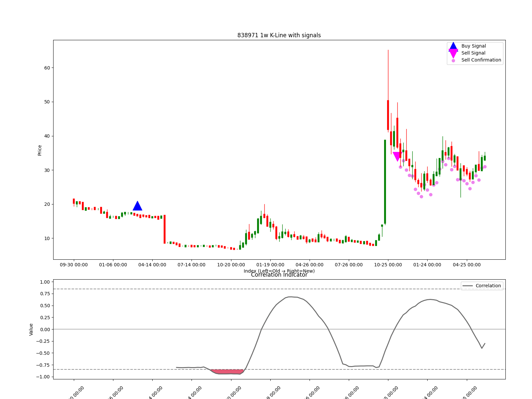Screen dimensions: 532x399
Task: Click the magenta triangle icon in the legend
Action: pos(453,53)
